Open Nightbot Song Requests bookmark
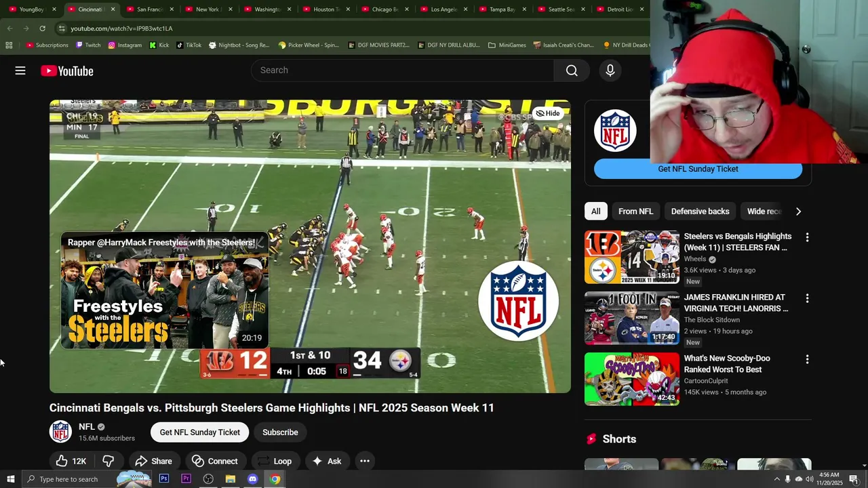Viewport: 868px width, 488px height. (x=239, y=45)
